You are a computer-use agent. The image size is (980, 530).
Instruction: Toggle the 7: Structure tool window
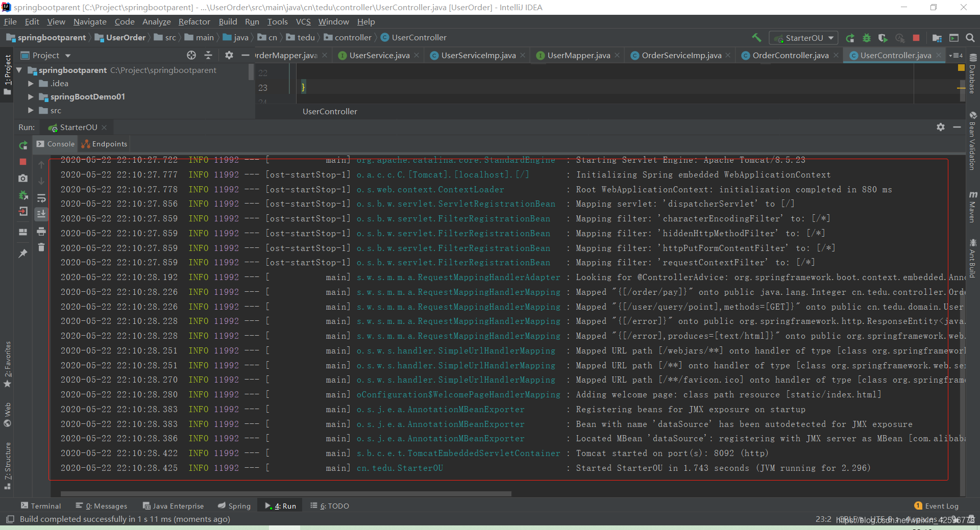pos(7,466)
